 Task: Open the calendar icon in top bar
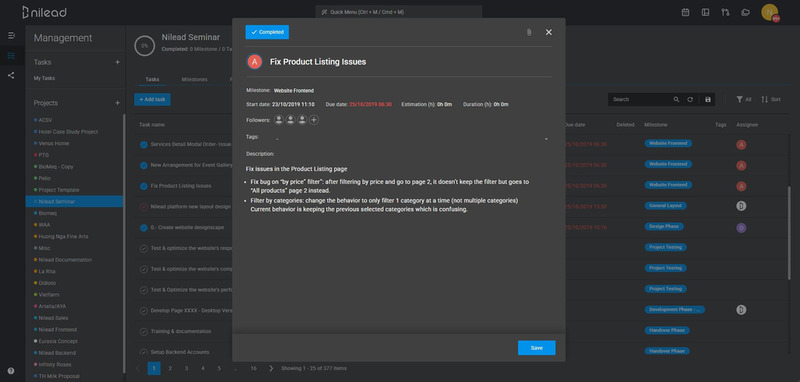coord(685,12)
